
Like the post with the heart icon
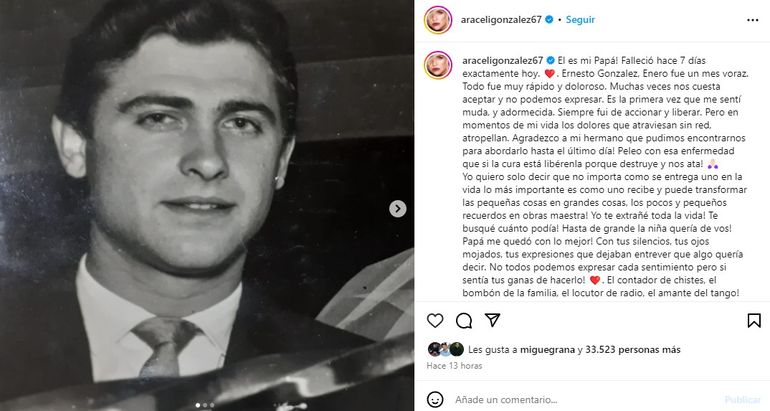(435, 321)
